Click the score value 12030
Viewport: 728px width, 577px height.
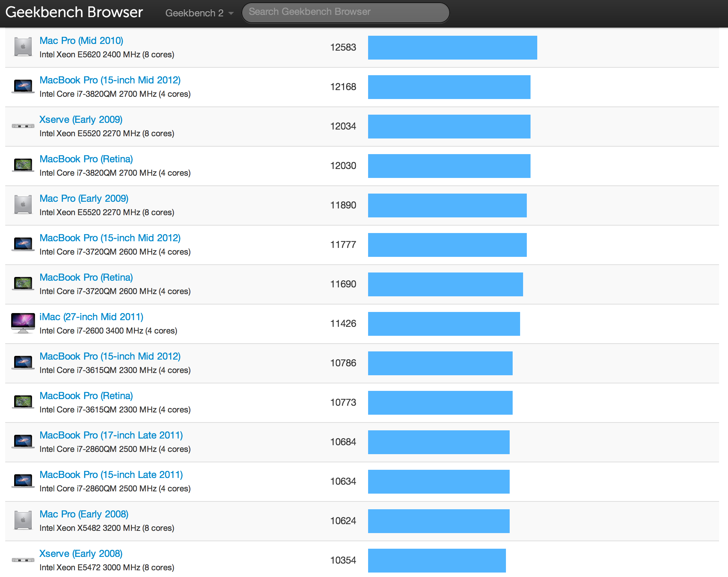(343, 166)
